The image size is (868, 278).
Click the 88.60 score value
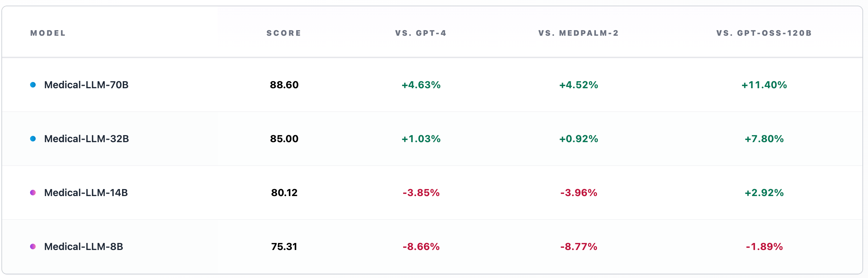pyautogui.click(x=284, y=85)
